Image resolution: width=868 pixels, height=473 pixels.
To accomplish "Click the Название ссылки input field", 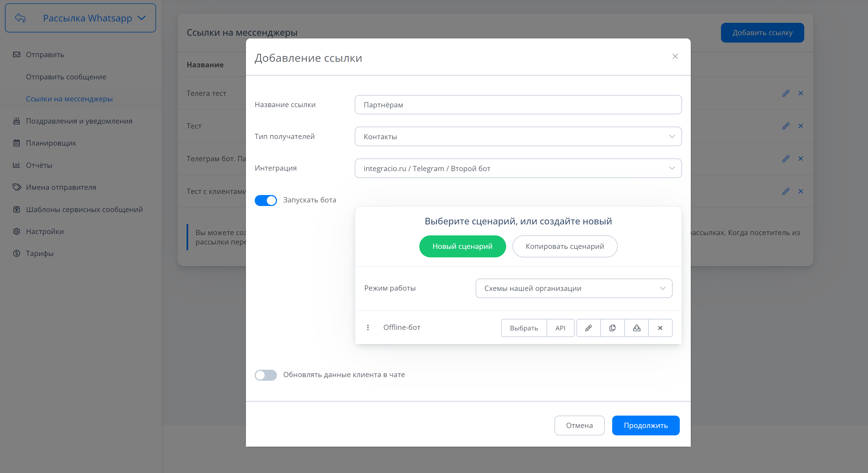I will pos(518,105).
